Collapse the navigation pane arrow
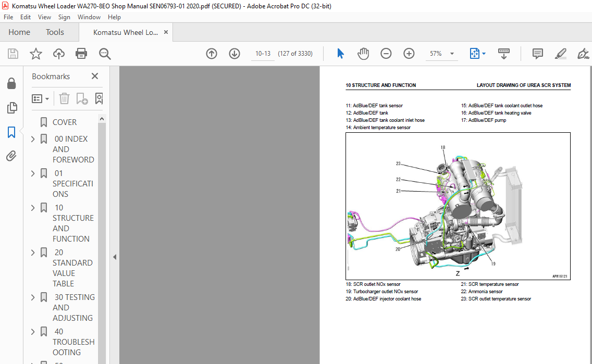This screenshot has height=364, width=592. pos(115,257)
